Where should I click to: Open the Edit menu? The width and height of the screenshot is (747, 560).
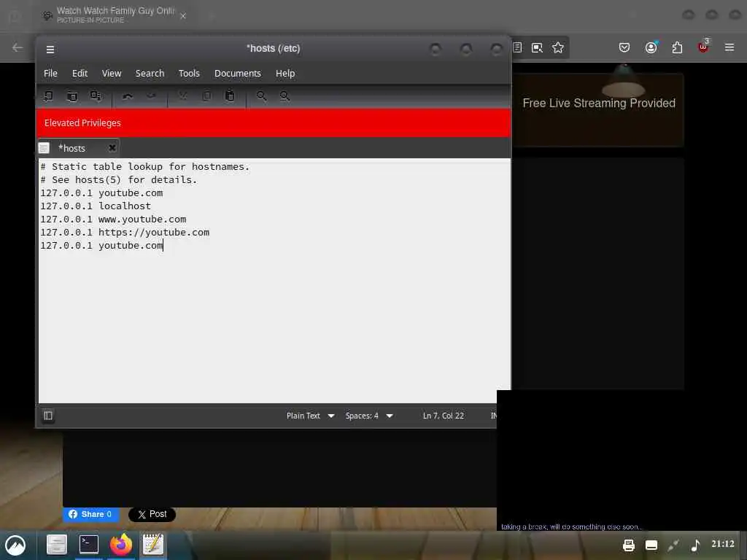point(80,74)
